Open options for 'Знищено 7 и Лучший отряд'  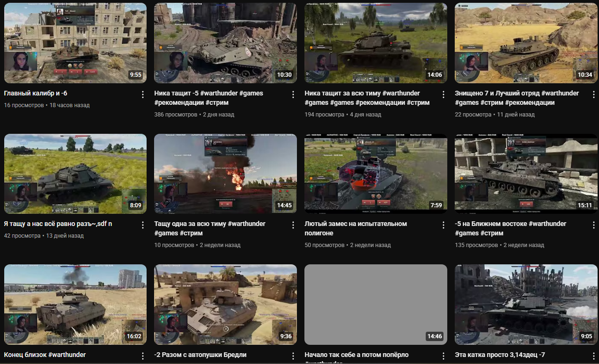pos(594,95)
